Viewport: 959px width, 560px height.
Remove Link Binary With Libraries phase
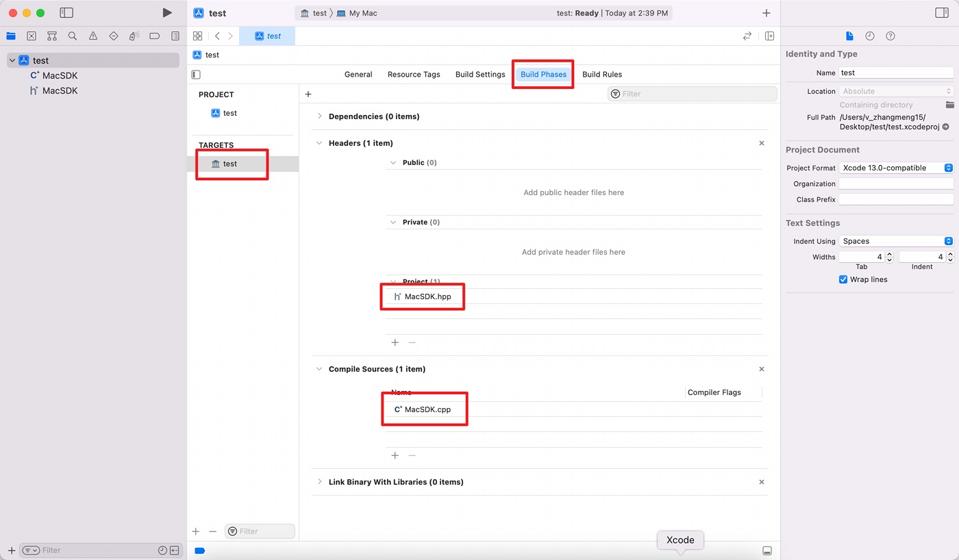(x=762, y=482)
